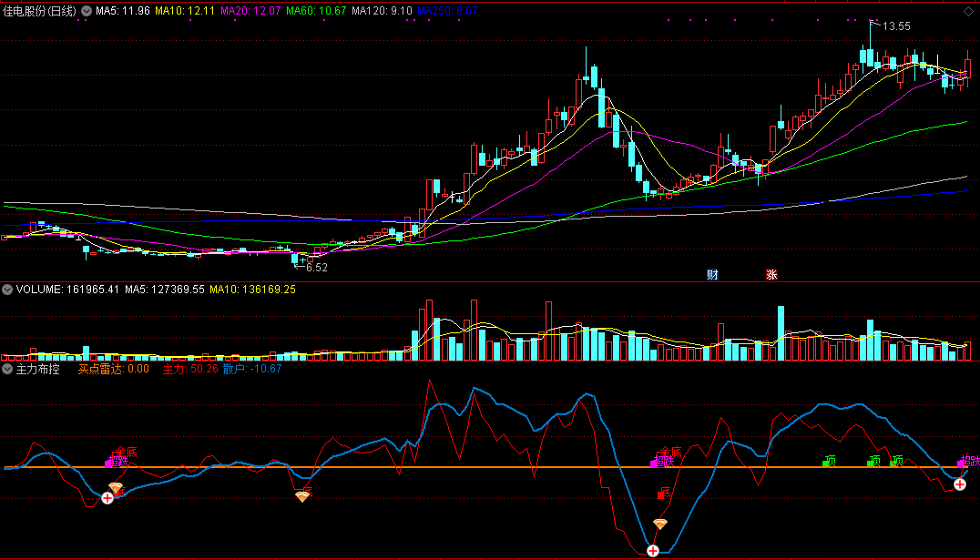
Task: Click the 金底 label above the deepest trough
Action: (670, 452)
